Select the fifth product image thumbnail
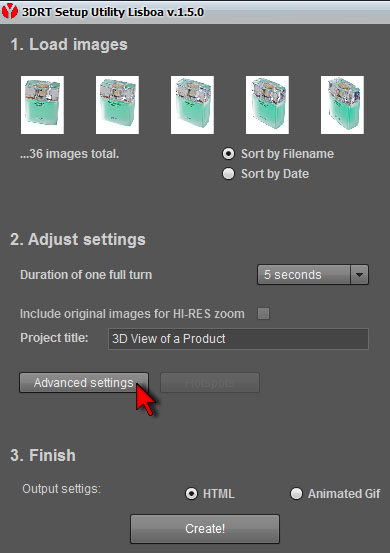The image size is (390, 553). 342,105
